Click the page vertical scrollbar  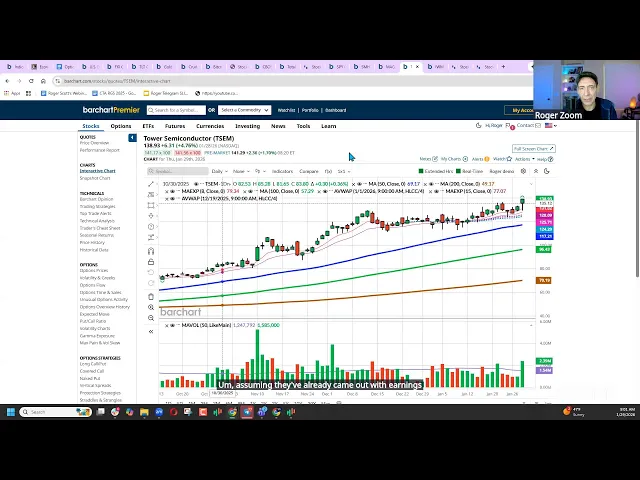[637, 204]
